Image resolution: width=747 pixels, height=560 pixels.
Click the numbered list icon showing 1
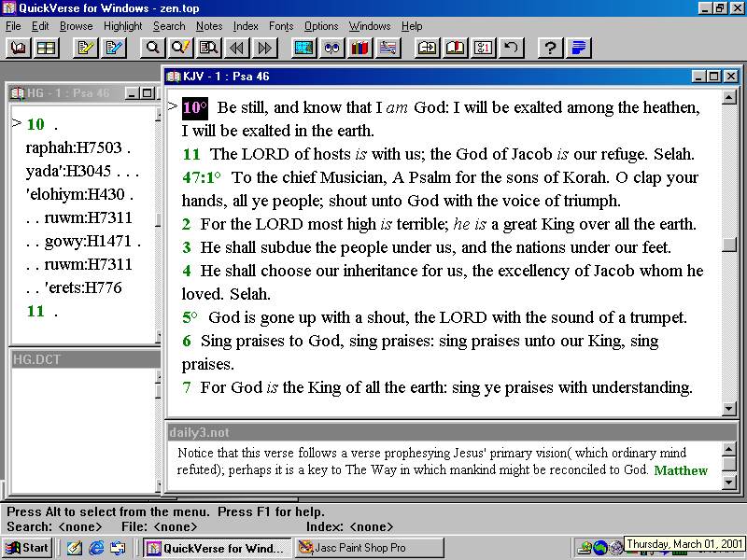(483, 48)
